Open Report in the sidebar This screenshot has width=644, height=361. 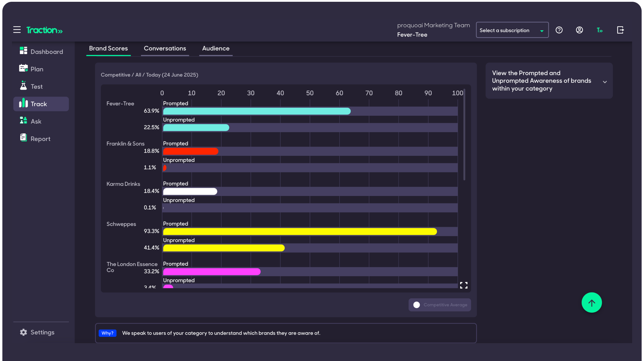pos(41,139)
